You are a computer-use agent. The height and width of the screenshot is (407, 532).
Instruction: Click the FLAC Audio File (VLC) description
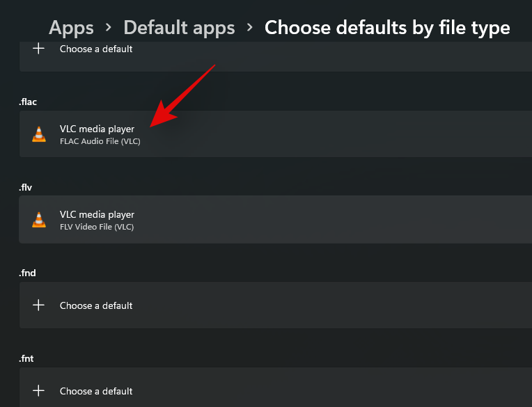(100, 141)
